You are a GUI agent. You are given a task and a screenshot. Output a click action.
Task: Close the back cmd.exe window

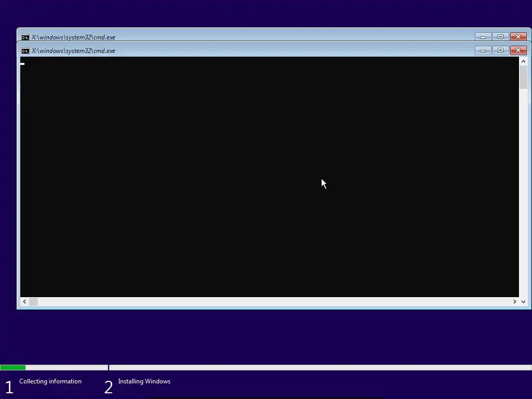[518, 37]
